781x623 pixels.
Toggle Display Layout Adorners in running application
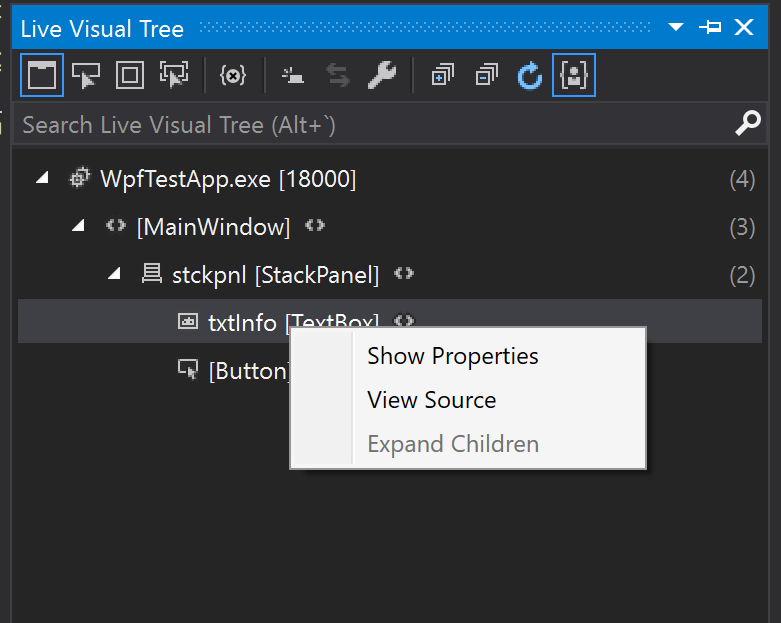pos(130,75)
